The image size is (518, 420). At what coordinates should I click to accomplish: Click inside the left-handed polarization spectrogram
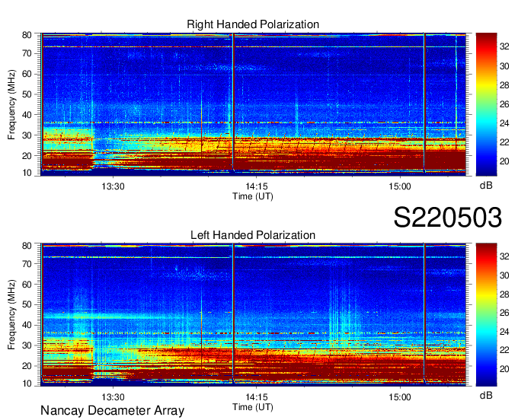click(x=253, y=314)
